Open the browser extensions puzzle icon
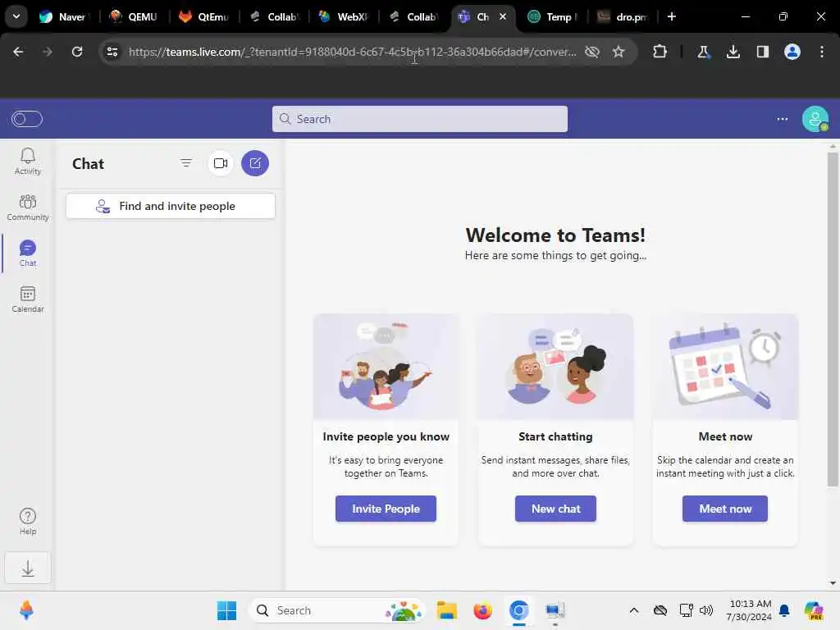The width and height of the screenshot is (840, 630). point(660,52)
